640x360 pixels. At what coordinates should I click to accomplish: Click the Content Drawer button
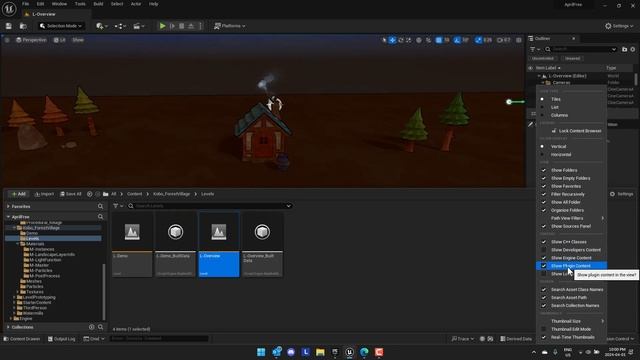(x=22, y=339)
